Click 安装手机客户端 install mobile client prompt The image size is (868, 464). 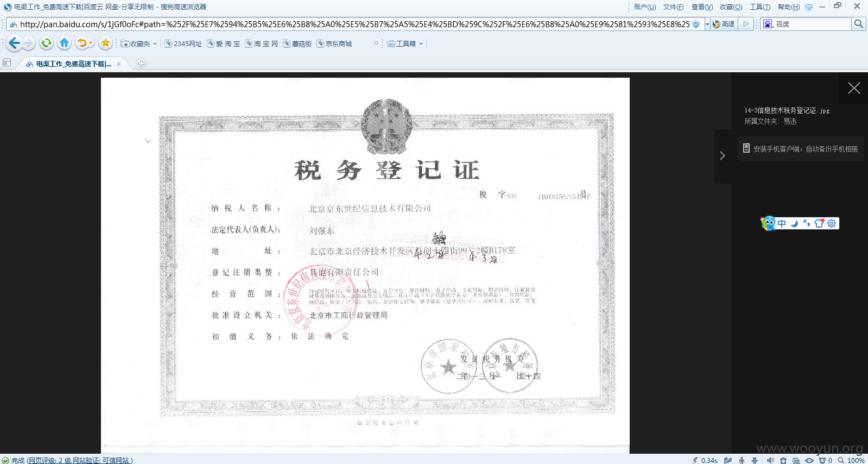(x=800, y=148)
